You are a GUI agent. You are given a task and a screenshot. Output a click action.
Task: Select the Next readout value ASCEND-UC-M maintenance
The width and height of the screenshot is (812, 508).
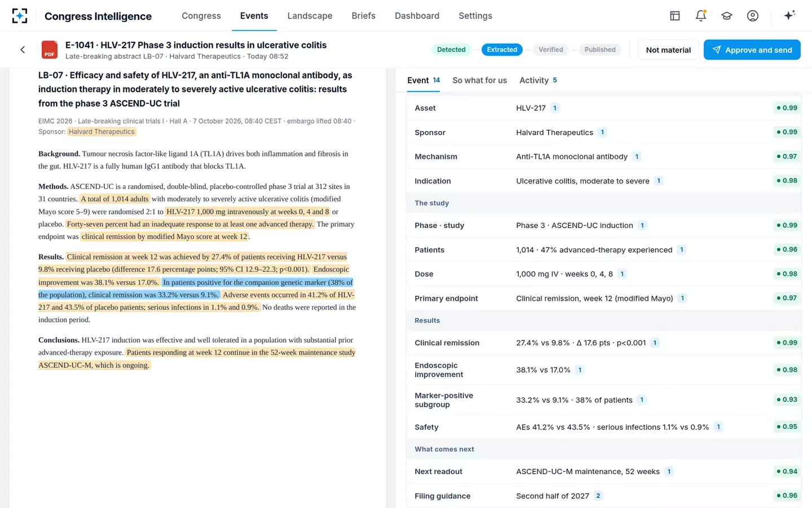click(x=588, y=471)
